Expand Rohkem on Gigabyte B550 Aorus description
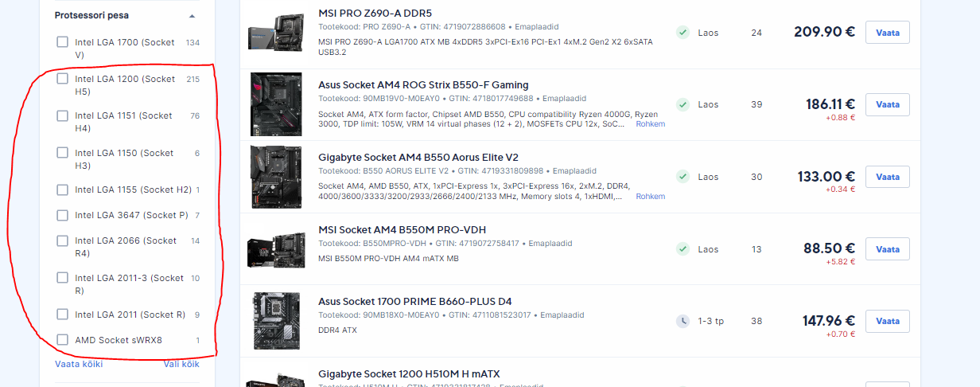This screenshot has height=387, width=980. point(650,197)
